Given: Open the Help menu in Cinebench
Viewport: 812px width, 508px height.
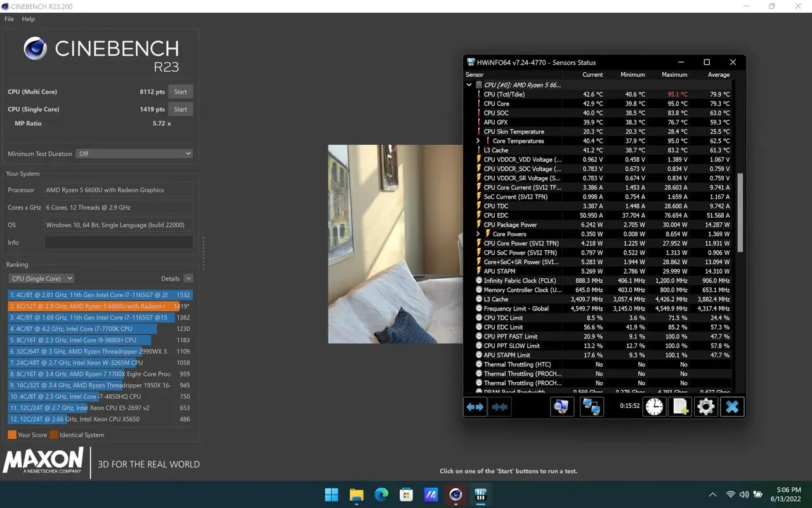Looking at the screenshot, I should point(29,19).
